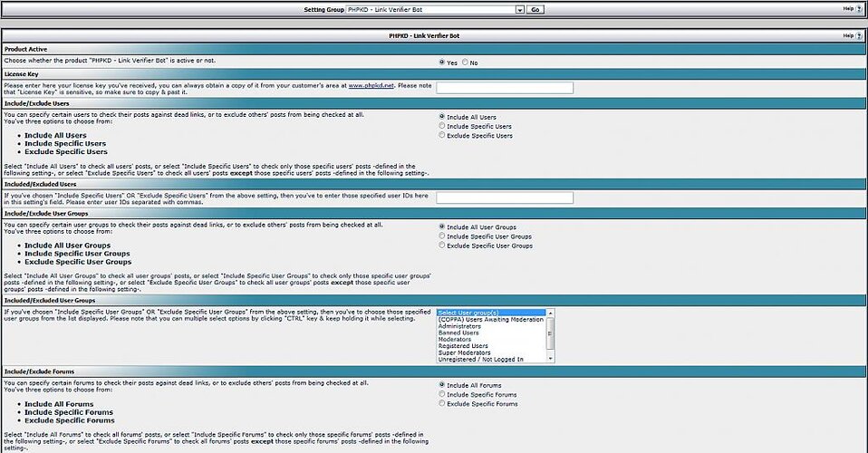Click bold 'Include Specific Forums' bullet text
Image resolution: width=868 pixels, height=453 pixels.
coord(69,412)
